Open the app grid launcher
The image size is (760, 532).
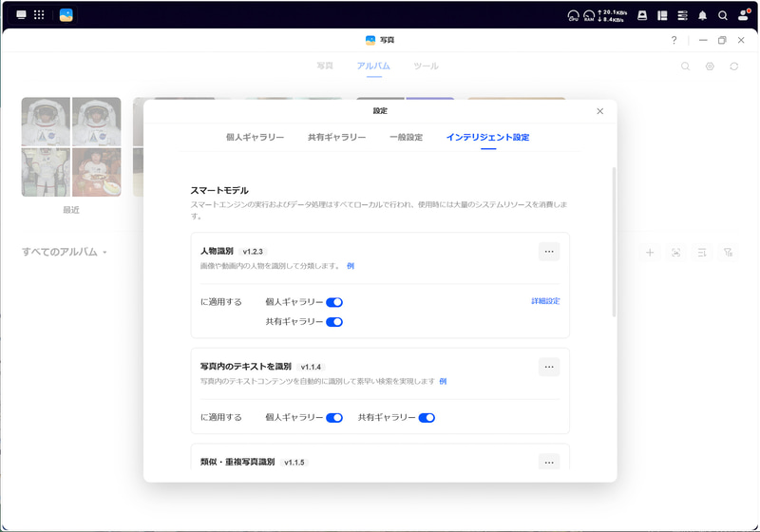pos(39,14)
